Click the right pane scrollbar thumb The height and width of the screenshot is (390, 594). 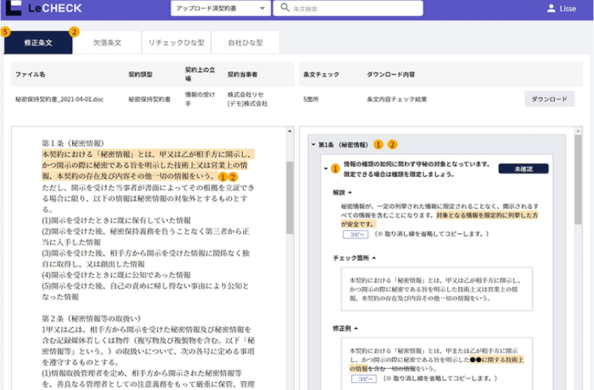(x=578, y=179)
